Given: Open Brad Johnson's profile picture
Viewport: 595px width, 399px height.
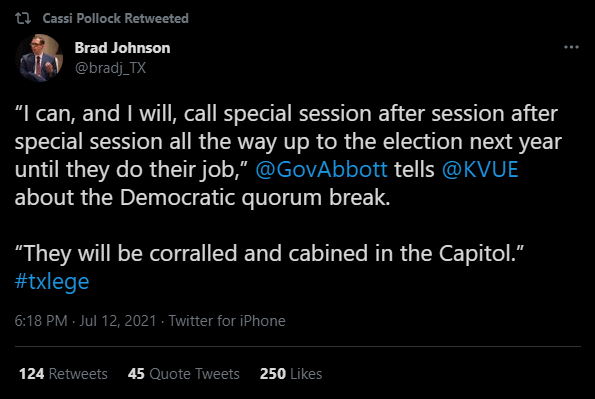Looking at the screenshot, I should click(x=39, y=58).
